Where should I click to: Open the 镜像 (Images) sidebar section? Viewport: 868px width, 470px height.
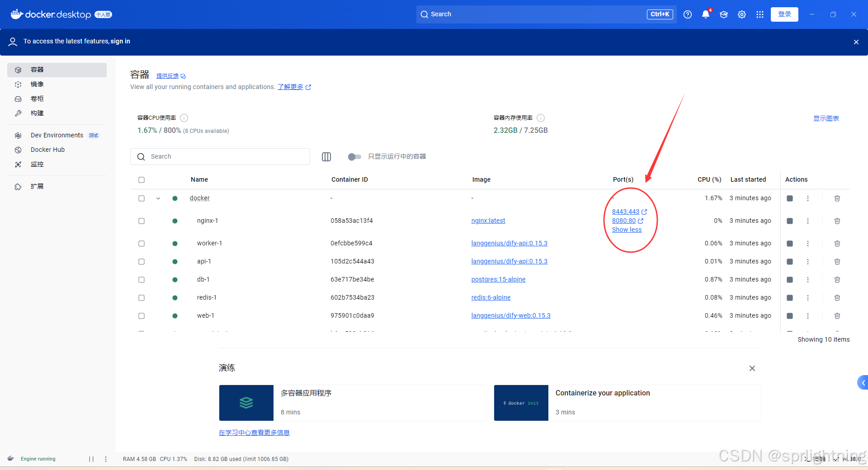[x=37, y=84]
